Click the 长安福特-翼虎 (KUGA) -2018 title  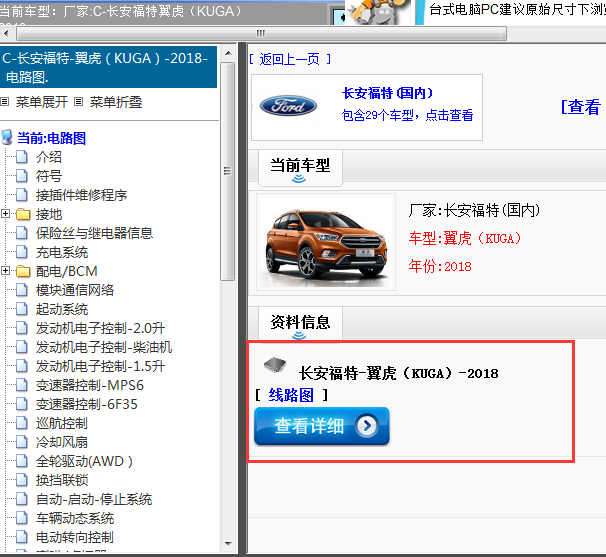click(x=398, y=373)
